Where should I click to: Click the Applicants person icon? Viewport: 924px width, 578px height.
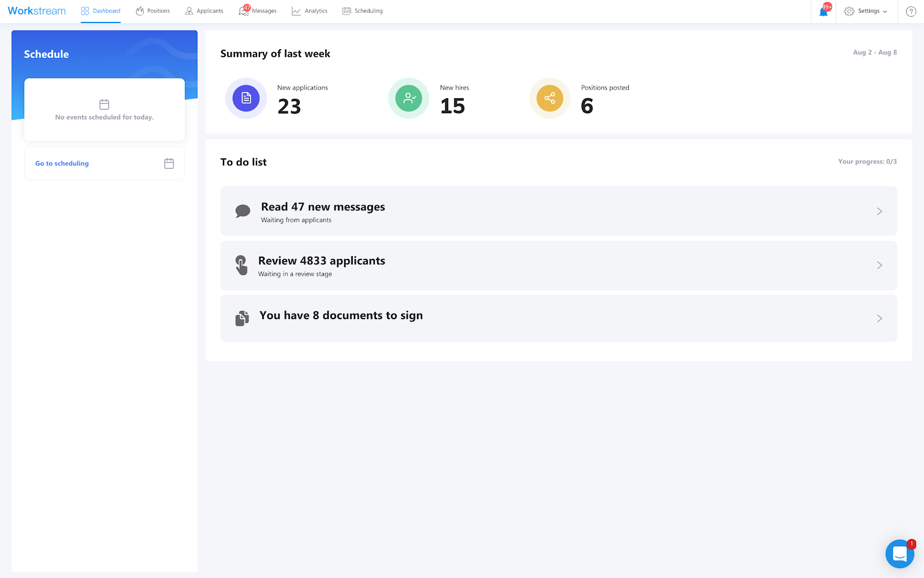point(189,11)
